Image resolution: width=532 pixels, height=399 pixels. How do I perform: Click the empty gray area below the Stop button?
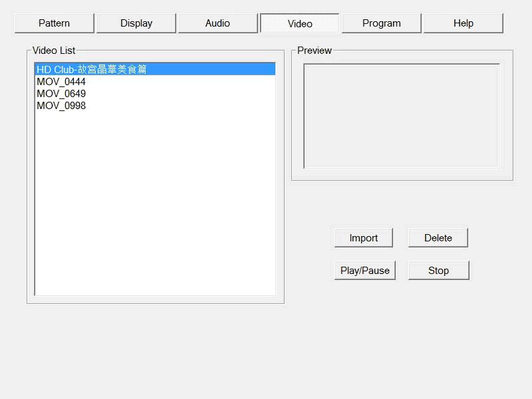[438, 332]
